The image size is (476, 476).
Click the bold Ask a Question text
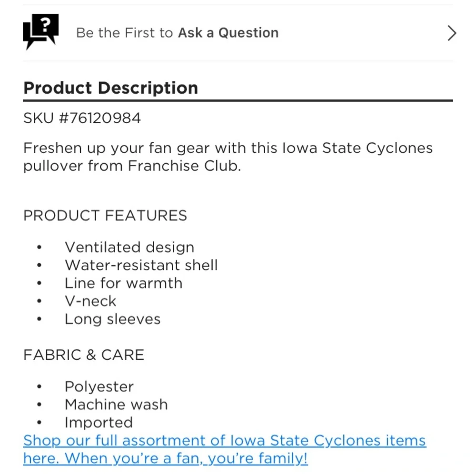click(x=228, y=33)
